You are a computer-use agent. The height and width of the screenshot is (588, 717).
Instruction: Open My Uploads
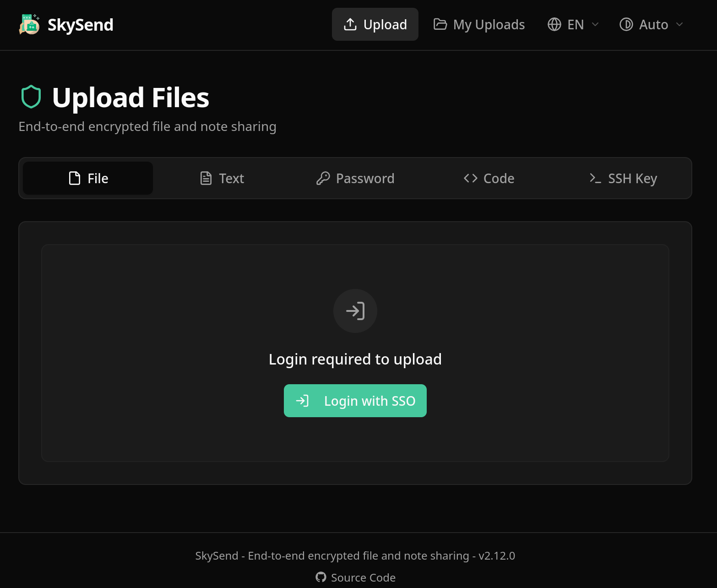(479, 24)
